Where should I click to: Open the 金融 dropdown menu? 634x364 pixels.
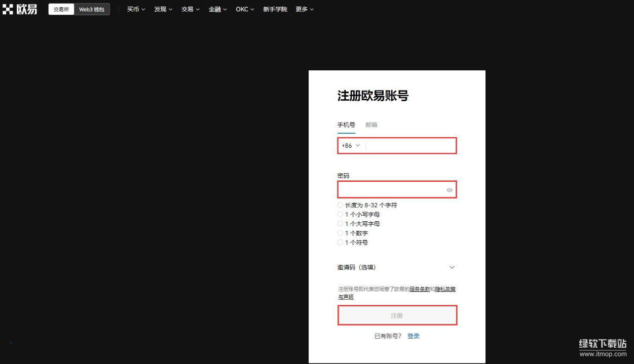[x=217, y=9]
